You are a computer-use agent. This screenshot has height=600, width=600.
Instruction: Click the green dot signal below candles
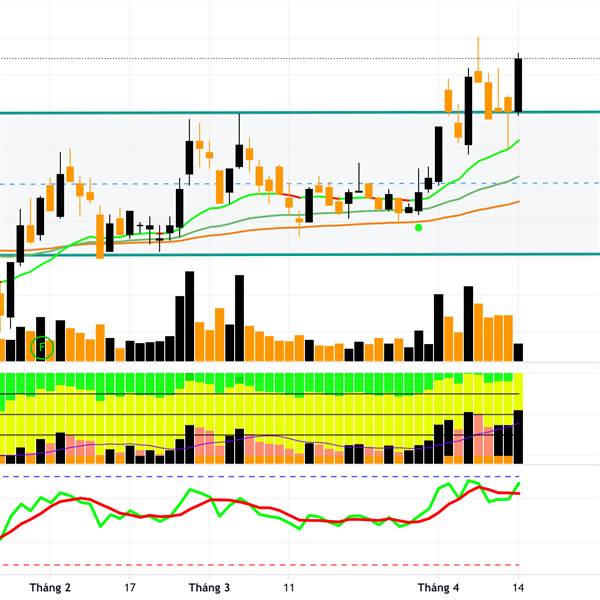coord(419,228)
